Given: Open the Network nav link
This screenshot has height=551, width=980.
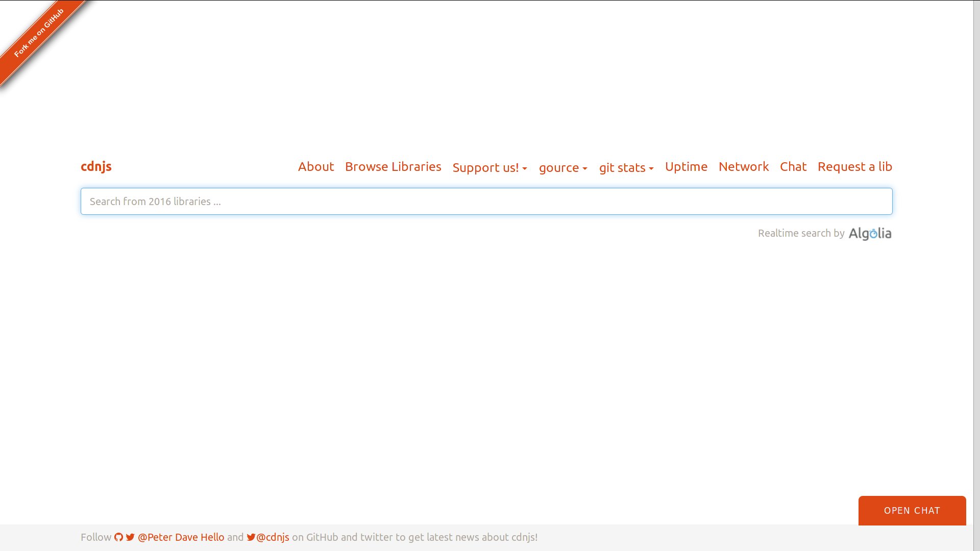Looking at the screenshot, I should [x=744, y=166].
